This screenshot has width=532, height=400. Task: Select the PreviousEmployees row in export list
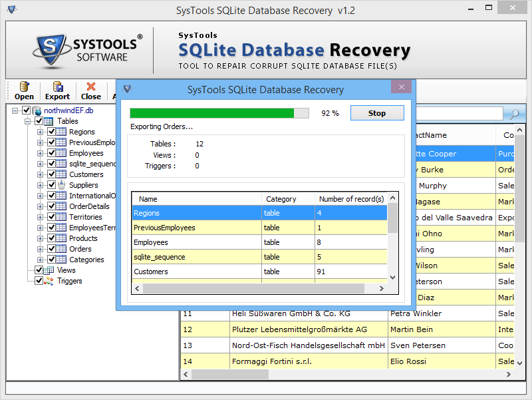click(x=259, y=228)
